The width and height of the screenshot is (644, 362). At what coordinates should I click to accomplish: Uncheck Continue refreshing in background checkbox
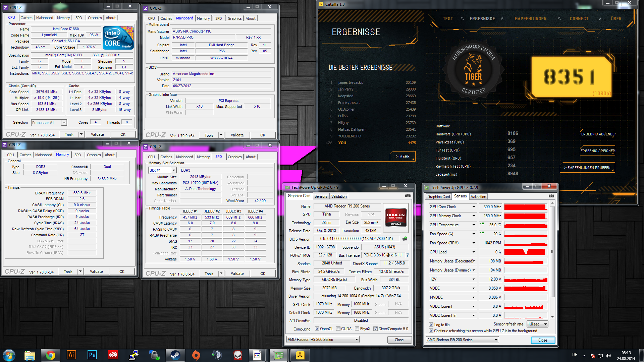point(431,331)
